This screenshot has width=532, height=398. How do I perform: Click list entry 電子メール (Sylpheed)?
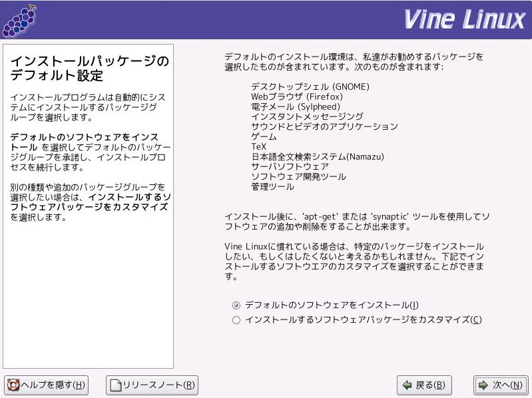[x=296, y=106]
